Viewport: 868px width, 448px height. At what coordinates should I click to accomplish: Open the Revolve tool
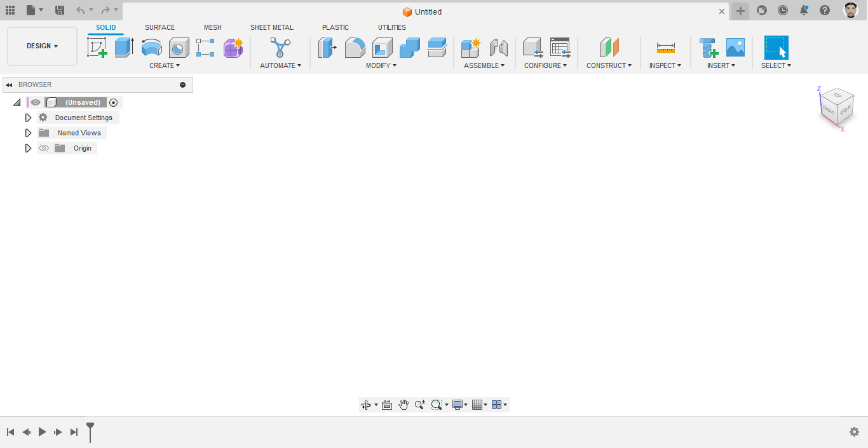pos(152,48)
